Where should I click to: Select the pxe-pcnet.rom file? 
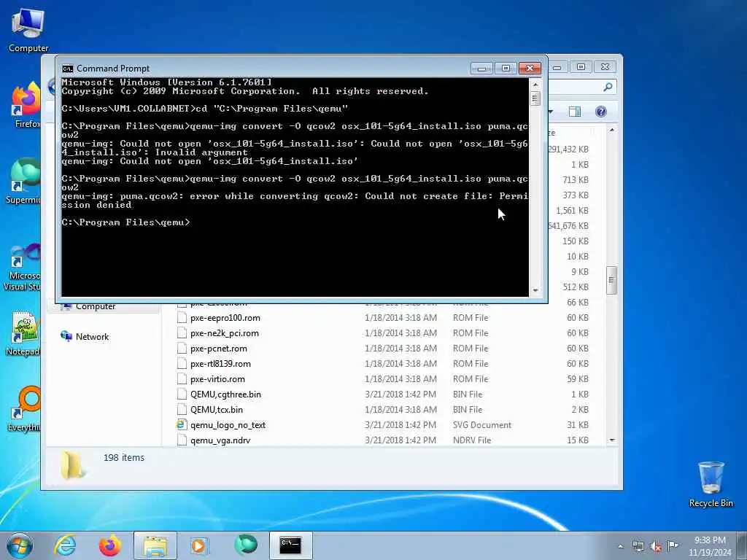tap(219, 348)
